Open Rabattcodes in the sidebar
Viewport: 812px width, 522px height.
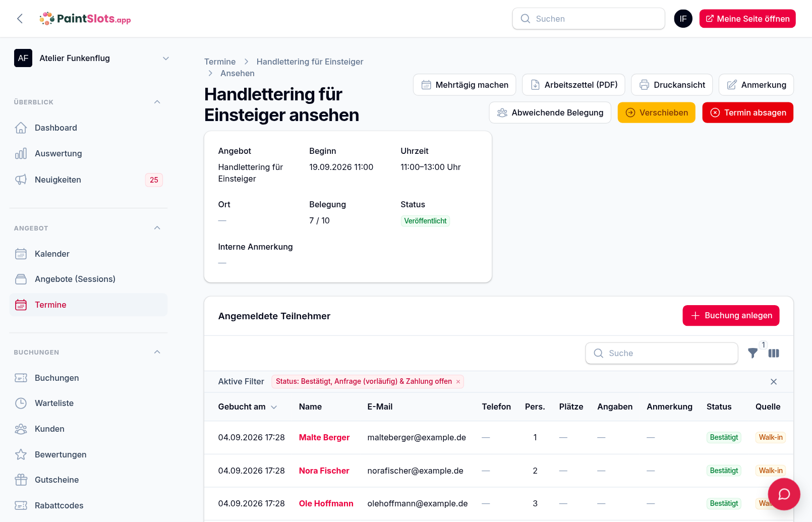88,505
